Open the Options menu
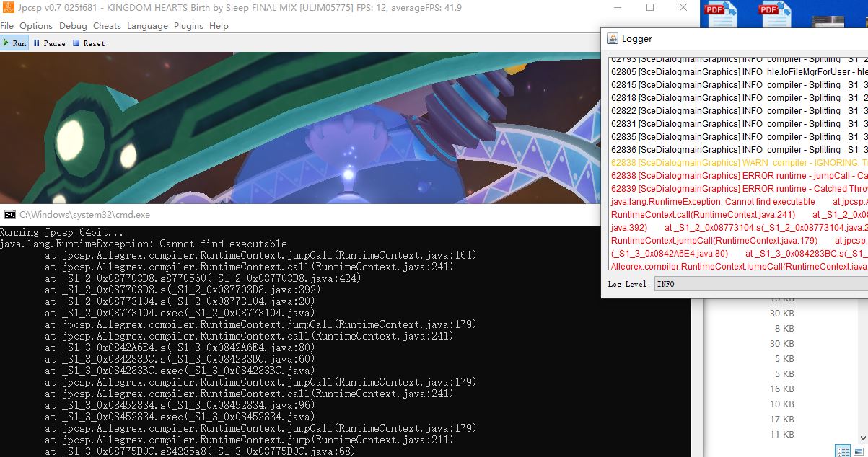Screen dimensions: 868x457 coord(36,26)
